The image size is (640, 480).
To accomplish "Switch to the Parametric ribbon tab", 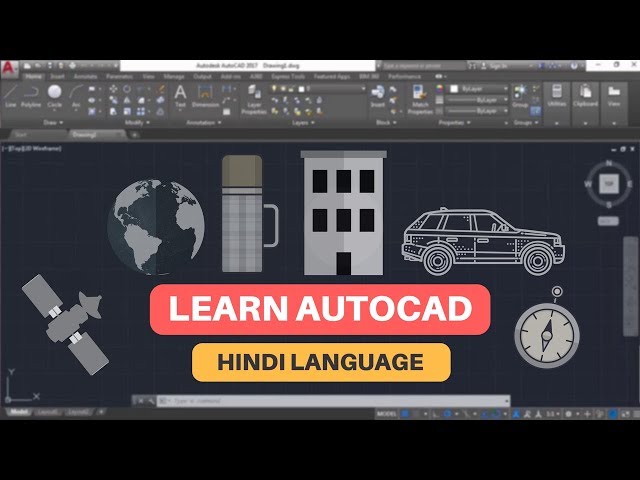I will point(120,76).
